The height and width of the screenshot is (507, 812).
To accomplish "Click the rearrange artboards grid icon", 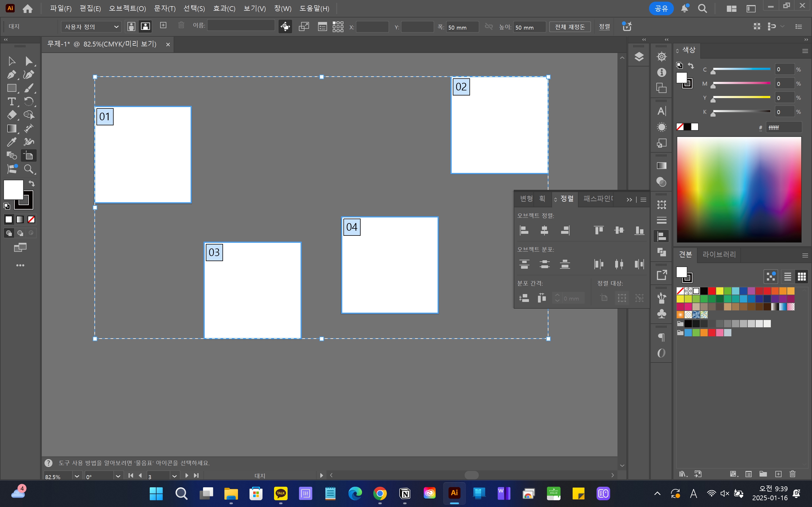I will pyautogui.click(x=338, y=26).
